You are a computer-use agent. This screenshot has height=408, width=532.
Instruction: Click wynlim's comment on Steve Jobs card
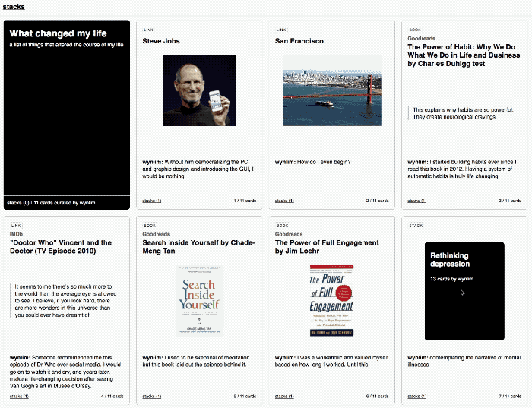pyautogui.click(x=198, y=169)
